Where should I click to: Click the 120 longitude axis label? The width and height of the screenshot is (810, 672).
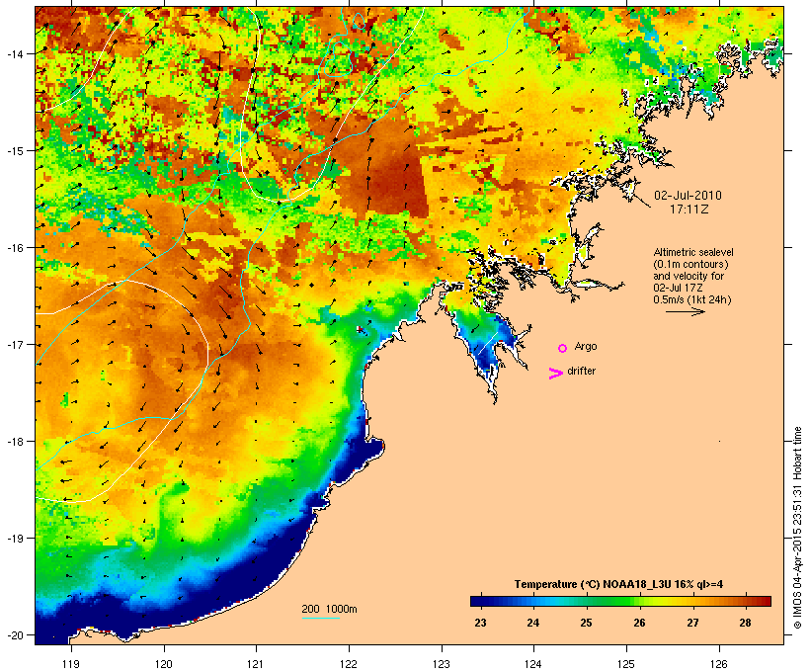click(164, 664)
